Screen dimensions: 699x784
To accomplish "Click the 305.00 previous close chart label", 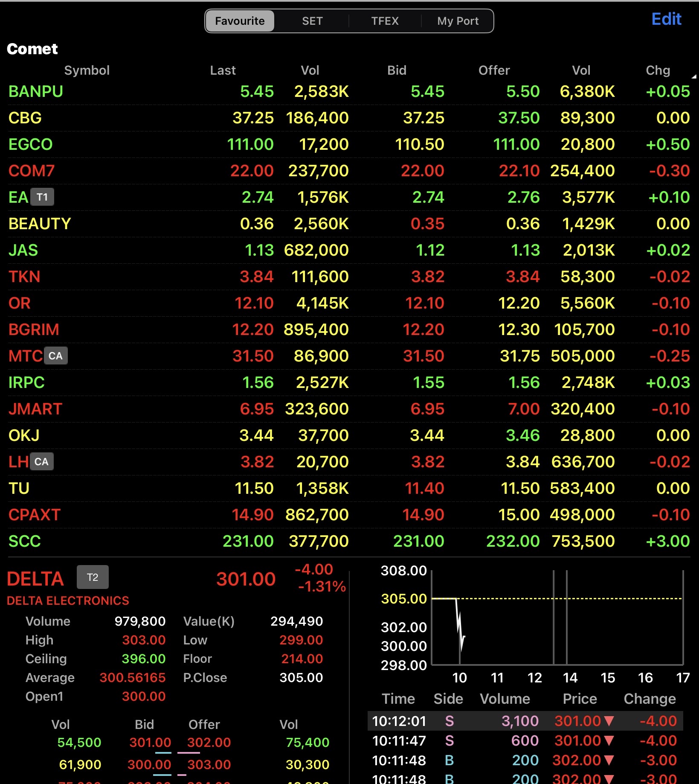I will [x=404, y=599].
